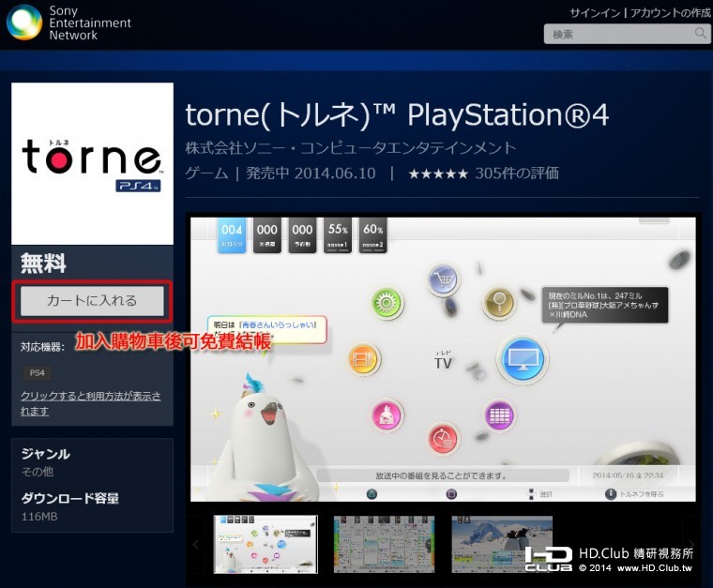Click the 現在のミルNo.1 info bubble
Image resolution: width=713 pixels, height=588 pixels.
coord(605,305)
